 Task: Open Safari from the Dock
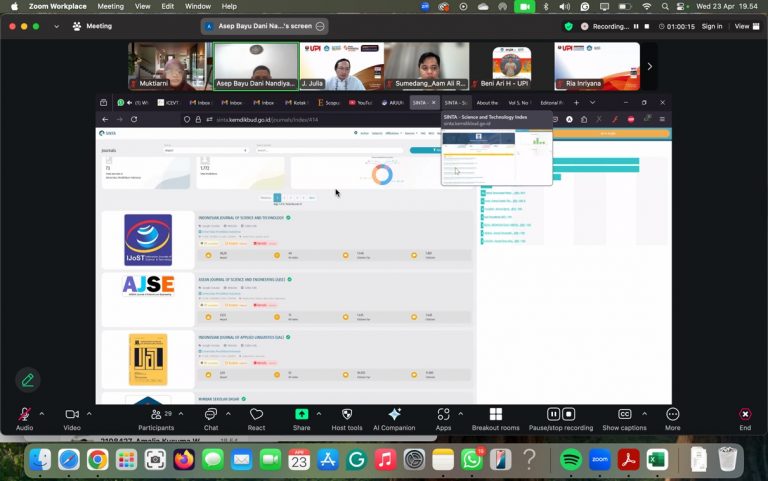click(69, 460)
